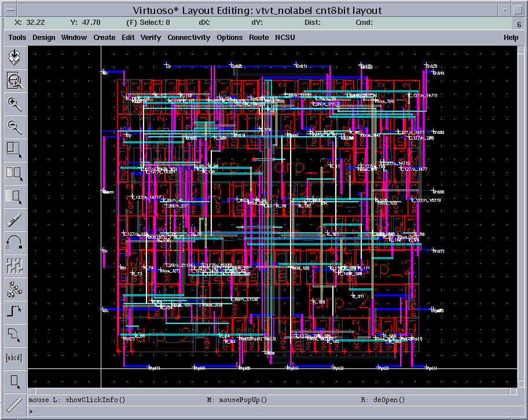Select the Path drawing tool

(14, 312)
